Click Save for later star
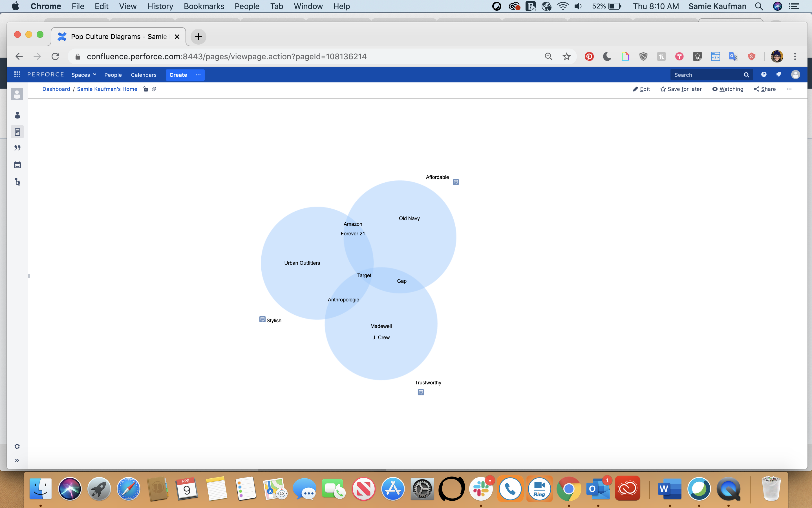 pyautogui.click(x=681, y=89)
